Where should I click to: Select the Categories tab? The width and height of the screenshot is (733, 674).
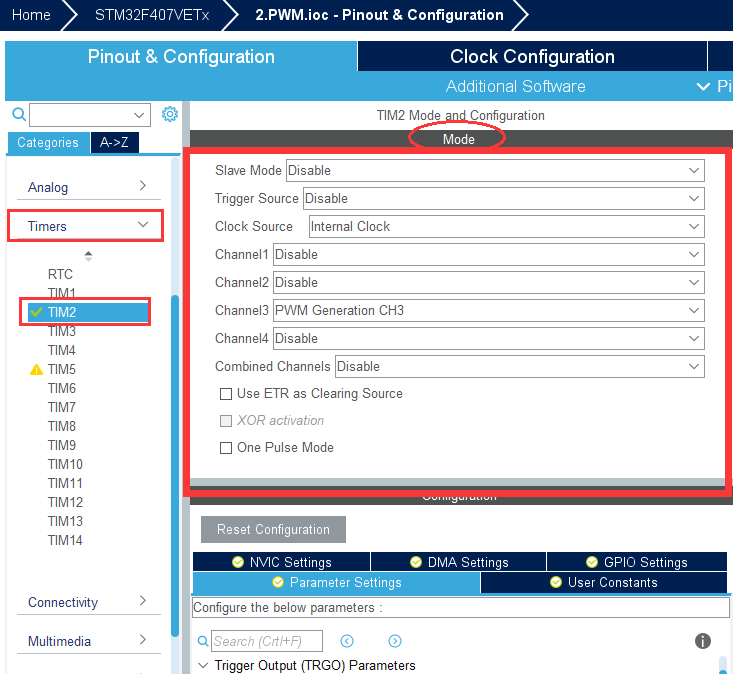(48, 143)
